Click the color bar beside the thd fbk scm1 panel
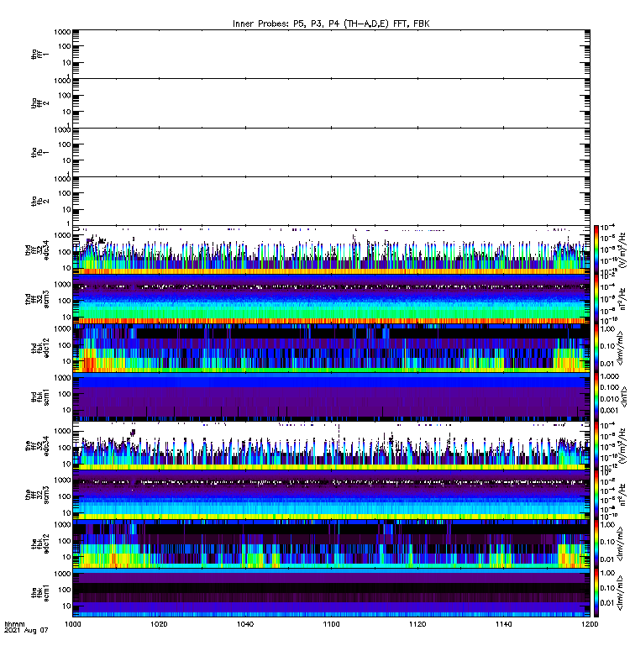 [x=596, y=396]
